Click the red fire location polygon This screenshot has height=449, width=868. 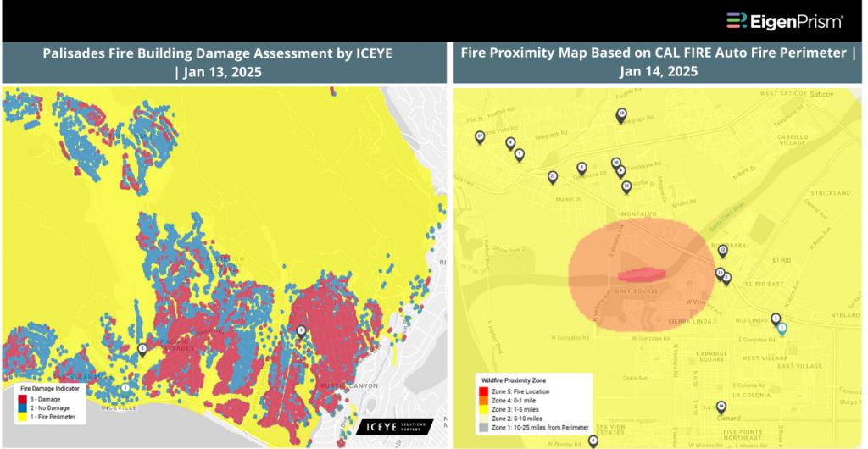(x=641, y=275)
